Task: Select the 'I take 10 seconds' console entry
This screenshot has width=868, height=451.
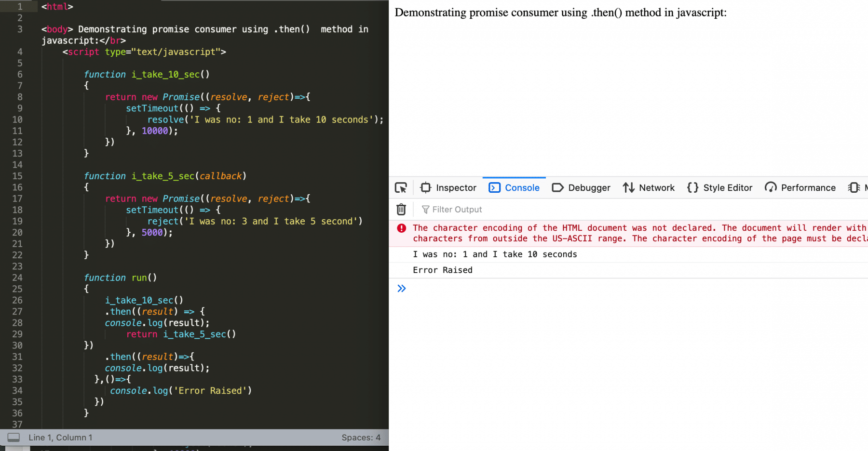Action: (x=494, y=254)
